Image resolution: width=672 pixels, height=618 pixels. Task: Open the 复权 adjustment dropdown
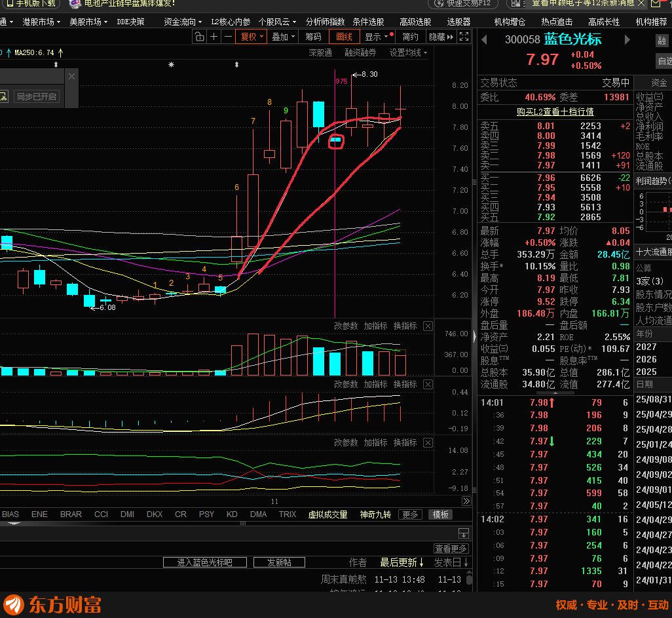point(252,37)
